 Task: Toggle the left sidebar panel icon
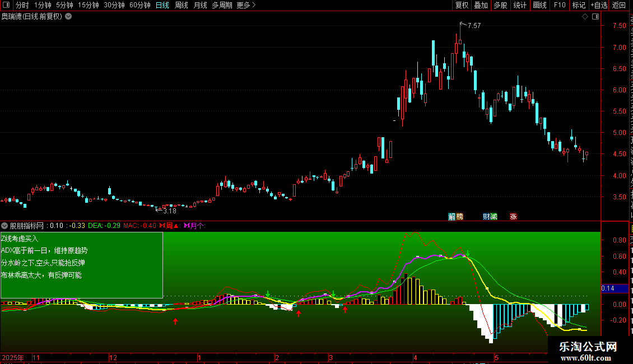coord(6,5)
